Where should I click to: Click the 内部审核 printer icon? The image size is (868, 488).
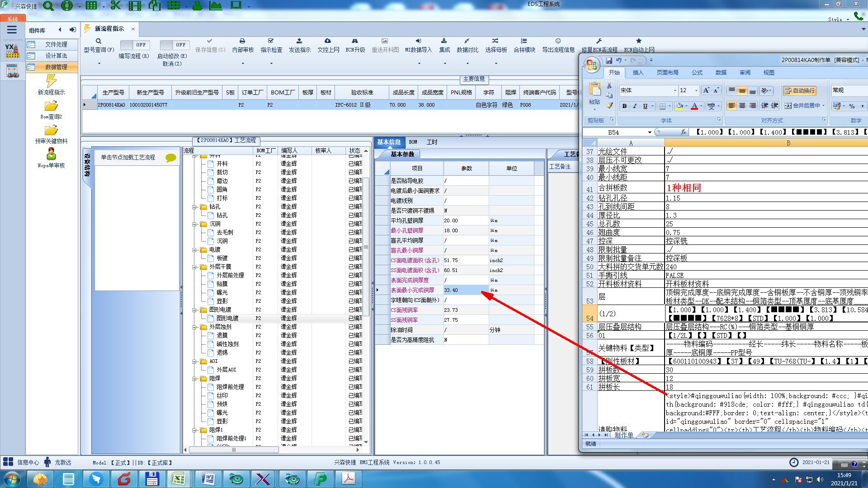tap(242, 41)
